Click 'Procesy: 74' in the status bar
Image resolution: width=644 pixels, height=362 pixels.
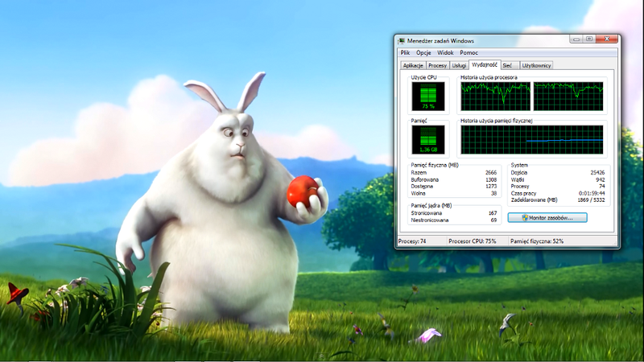point(412,241)
